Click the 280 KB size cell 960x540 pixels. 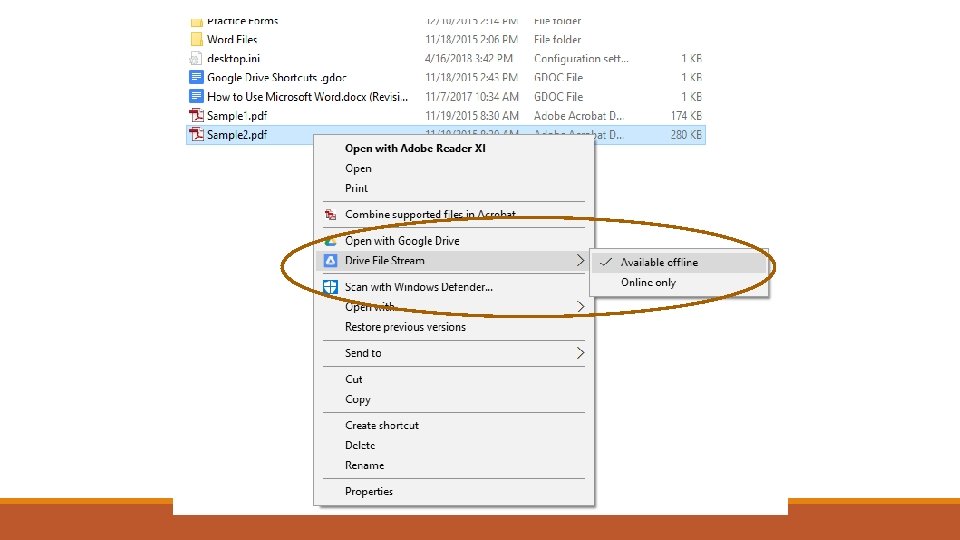click(686, 134)
